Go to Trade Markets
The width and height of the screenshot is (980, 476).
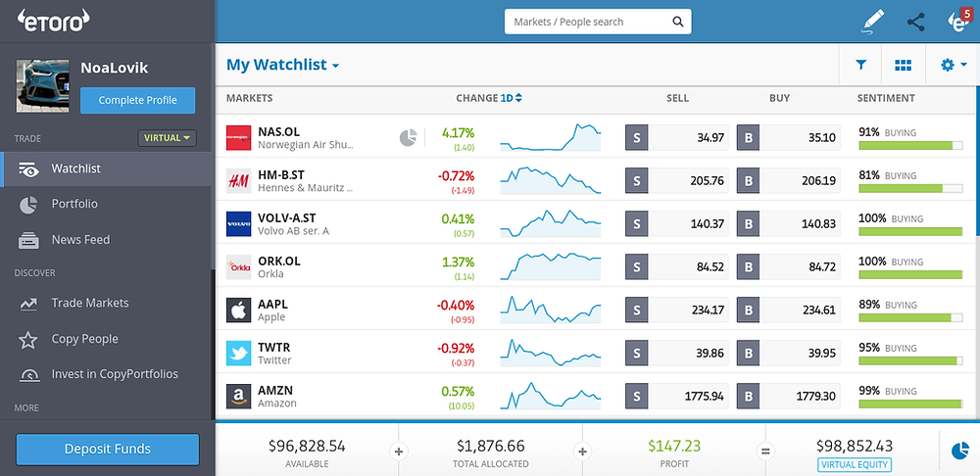pos(107,304)
